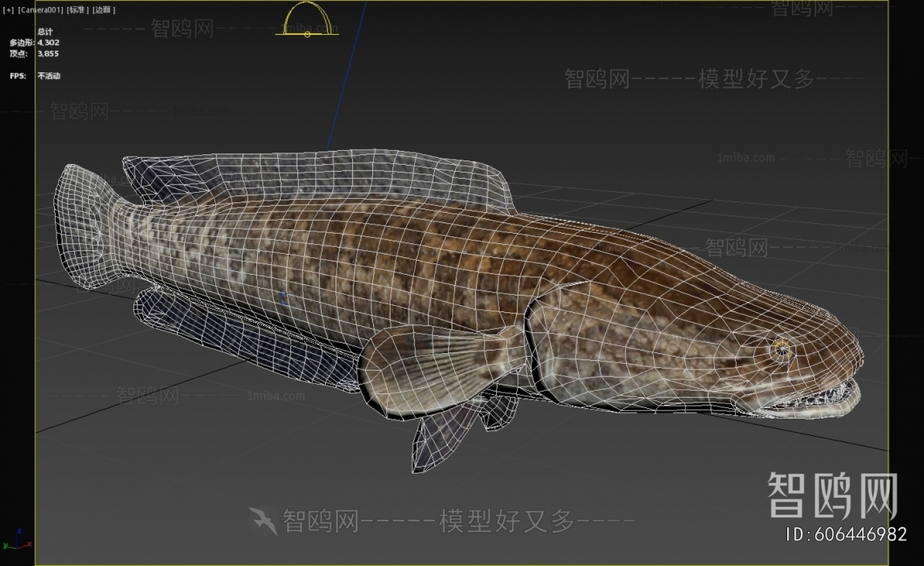Viewport: 924px width, 566px height.
Task: Open the [Camera001] viewport view menu
Action: [40, 10]
